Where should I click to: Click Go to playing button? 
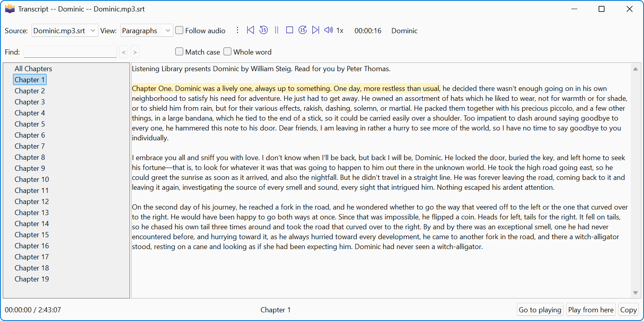[x=540, y=310]
